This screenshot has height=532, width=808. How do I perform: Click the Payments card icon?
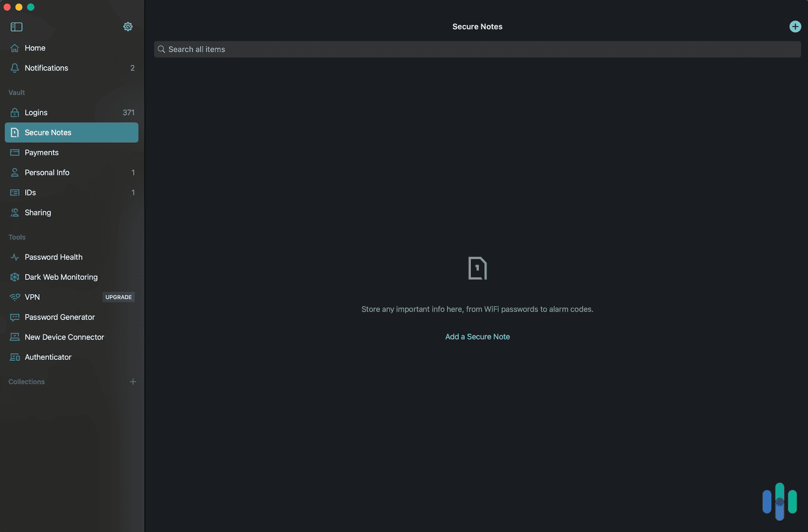pyautogui.click(x=15, y=152)
